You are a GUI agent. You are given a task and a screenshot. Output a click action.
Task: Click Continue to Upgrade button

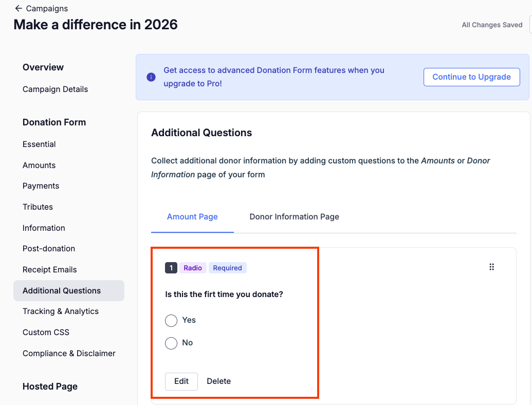(x=472, y=77)
